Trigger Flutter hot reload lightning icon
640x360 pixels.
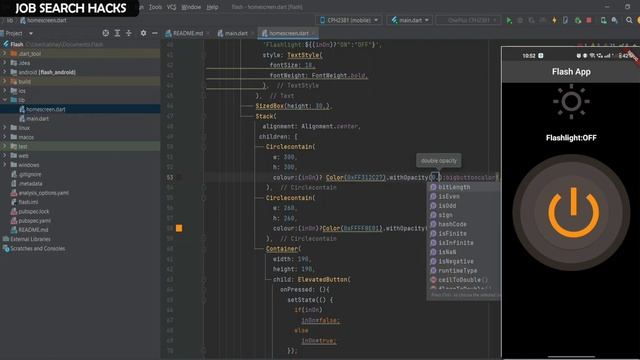(554, 20)
